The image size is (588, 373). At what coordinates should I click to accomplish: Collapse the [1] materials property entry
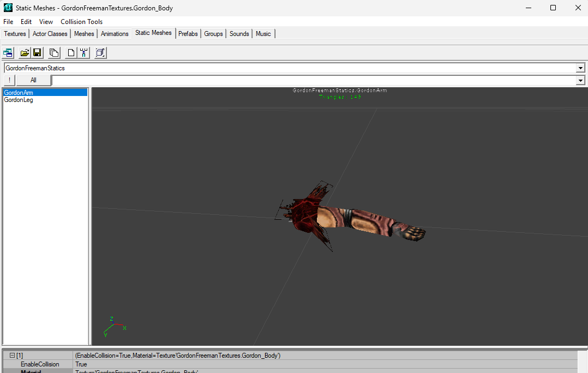[x=12, y=356]
